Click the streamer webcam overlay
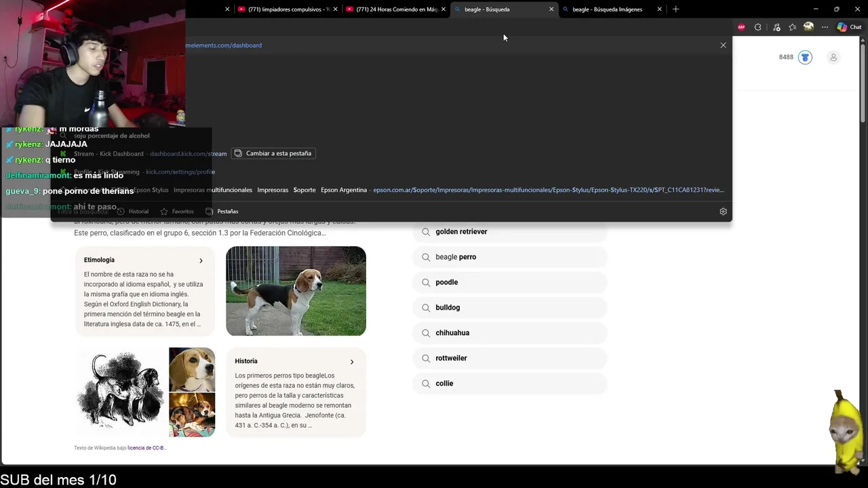This screenshot has width=868, height=488. coord(92,63)
